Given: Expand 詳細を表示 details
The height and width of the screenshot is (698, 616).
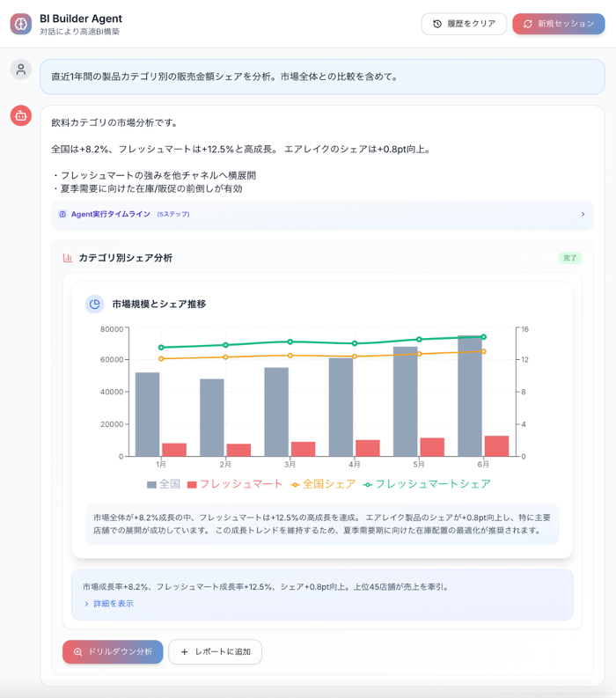Looking at the screenshot, I should (109, 604).
